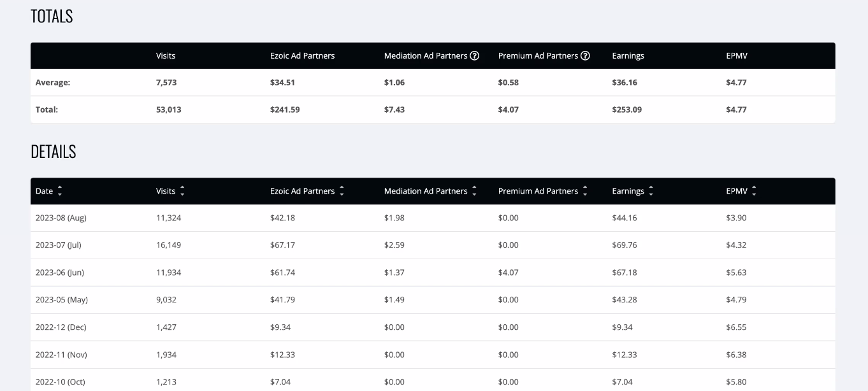
Task: Select the 2023-08 (Aug) date cell
Action: [x=61, y=218]
